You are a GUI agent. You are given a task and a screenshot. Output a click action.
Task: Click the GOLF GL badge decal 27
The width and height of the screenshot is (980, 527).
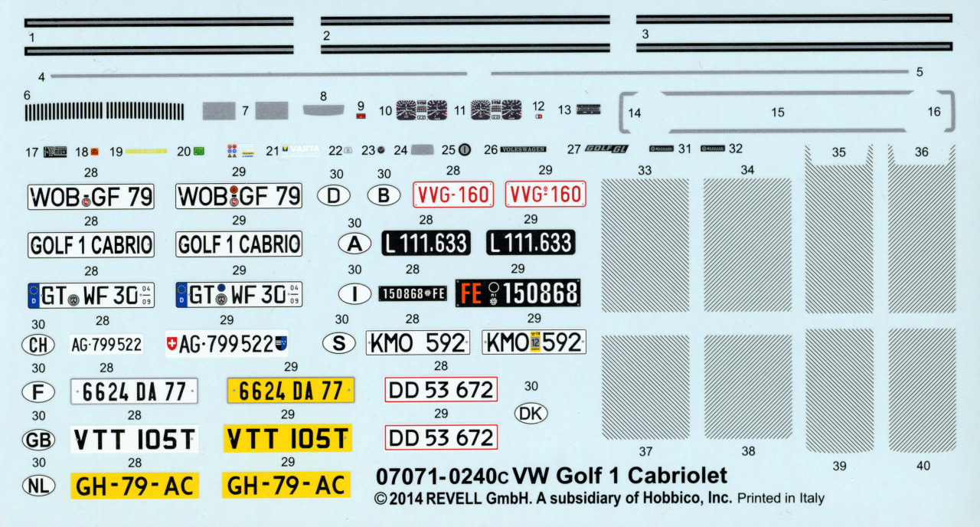point(608,149)
